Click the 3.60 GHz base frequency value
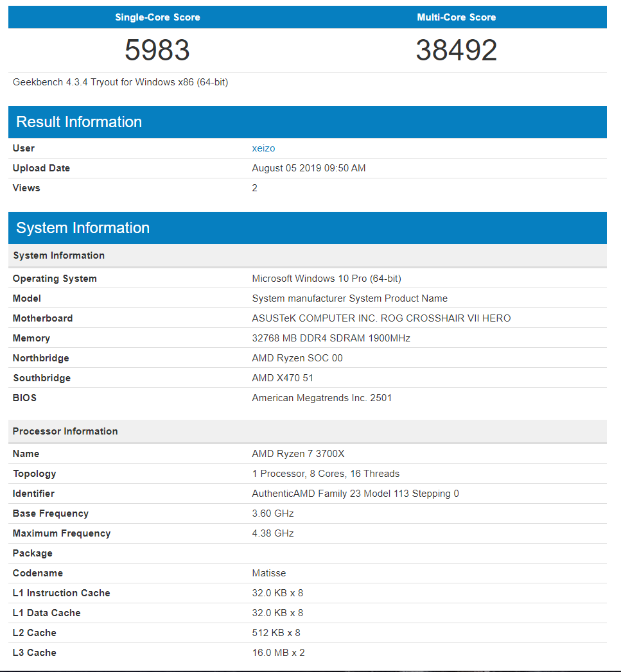 tap(273, 513)
